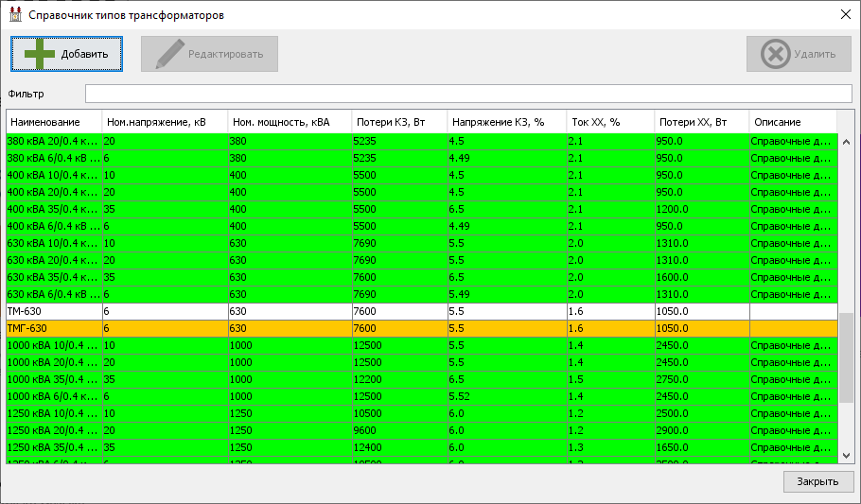Select the 1250 кВА 20/0.4 row name
The image size is (861, 504).
54,430
